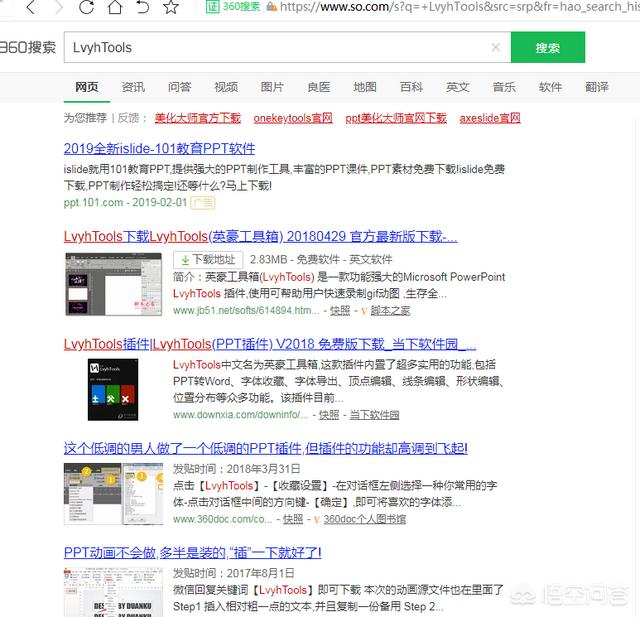Open the 翻译 tab
Viewport: 640px width, 617px height.
click(597, 87)
